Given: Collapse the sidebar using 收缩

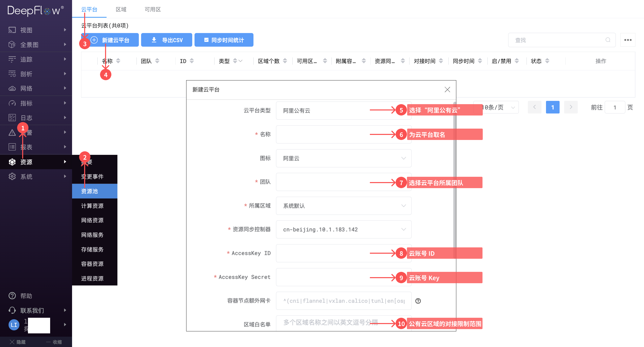Looking at the screenshot, I should 53,342.
